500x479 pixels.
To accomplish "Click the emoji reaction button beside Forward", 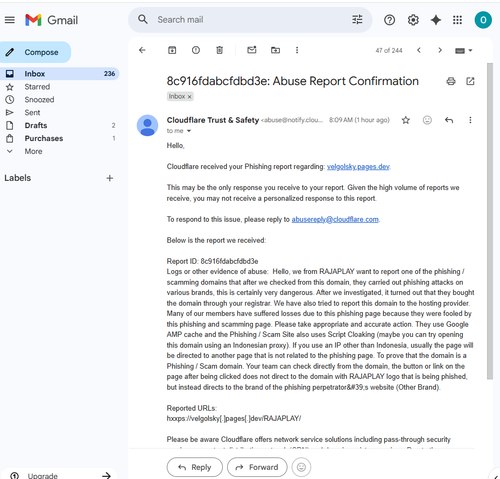I will coord(301,467).
